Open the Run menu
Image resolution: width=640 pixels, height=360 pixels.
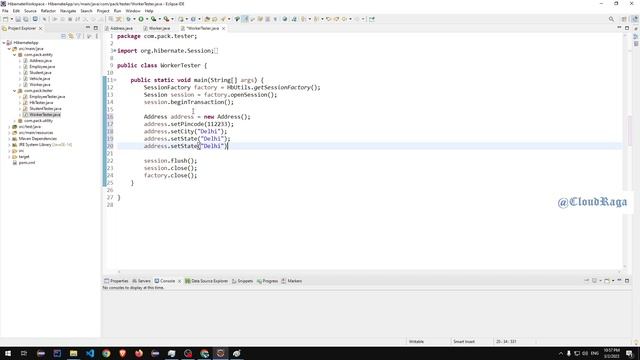point(118,11)
